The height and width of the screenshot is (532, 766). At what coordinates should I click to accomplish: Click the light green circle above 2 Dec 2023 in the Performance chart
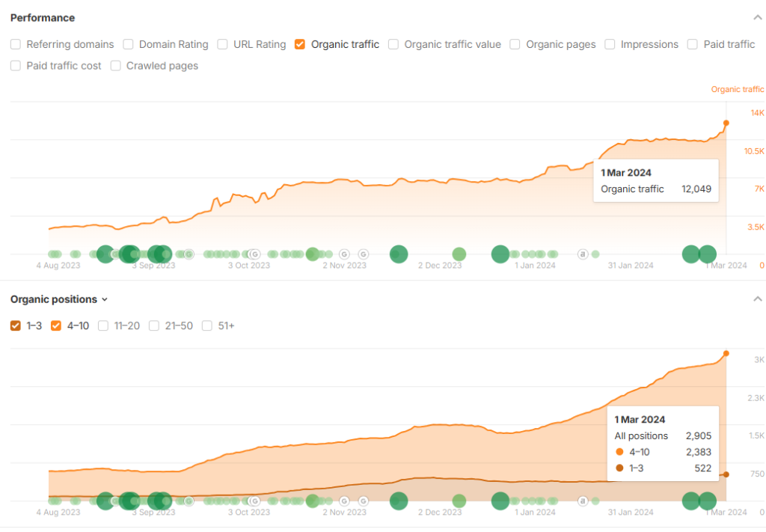tap(459, 254)
